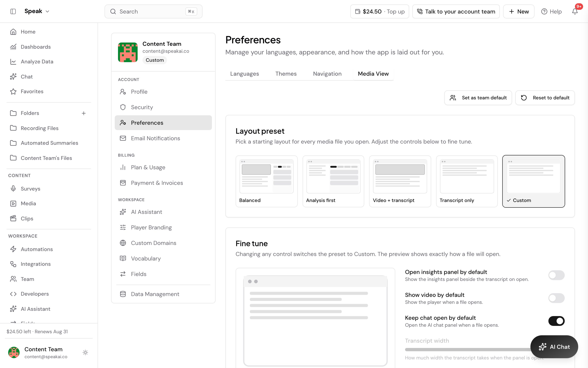Open Profile account settings
This screenshot has height=368, width=588.
163,92
